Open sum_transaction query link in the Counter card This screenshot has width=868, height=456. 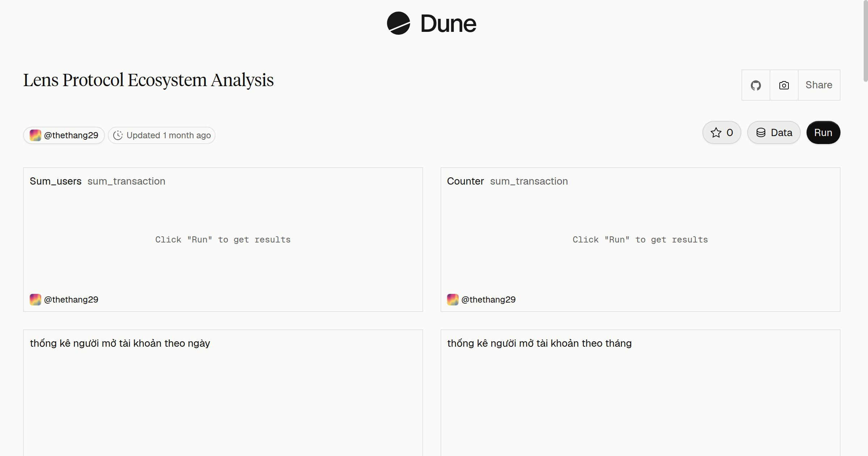pyautogui.click(x=529, y=181)
